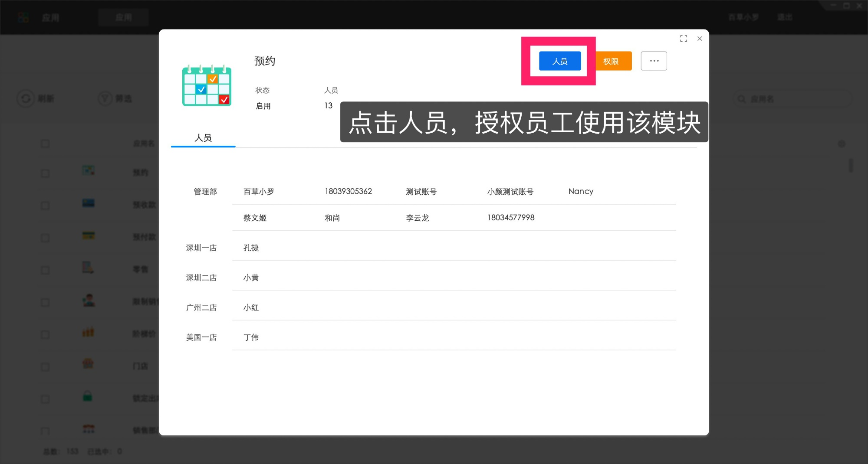Viewport: 868px width, 464px height.
Task: Select the 预收款 app icon
Action: click(x=88, y=203)
